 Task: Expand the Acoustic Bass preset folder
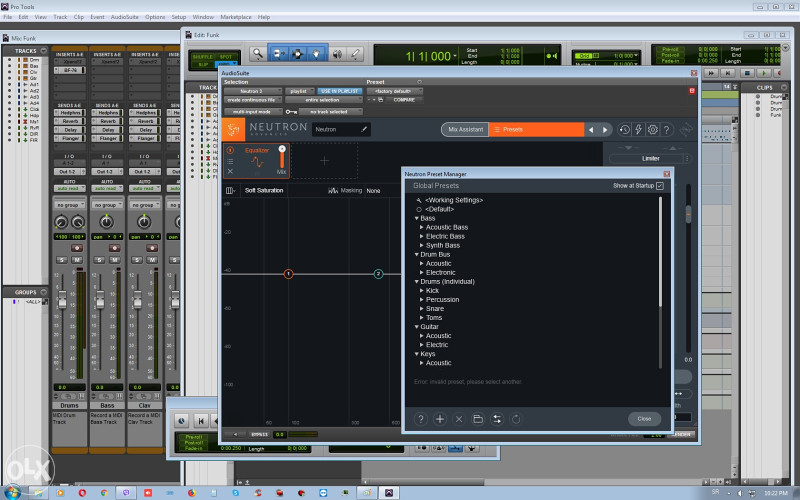point(422,228)
